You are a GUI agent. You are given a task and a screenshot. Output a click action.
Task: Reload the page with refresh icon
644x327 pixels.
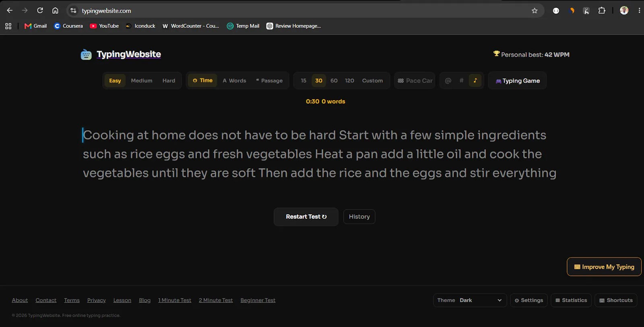tap(40, 10)
